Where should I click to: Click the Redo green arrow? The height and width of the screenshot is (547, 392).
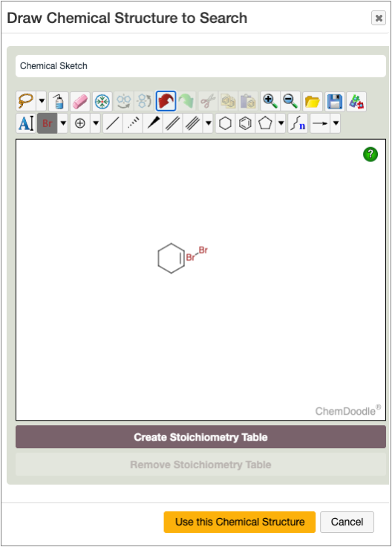click(x=186, y=102)
